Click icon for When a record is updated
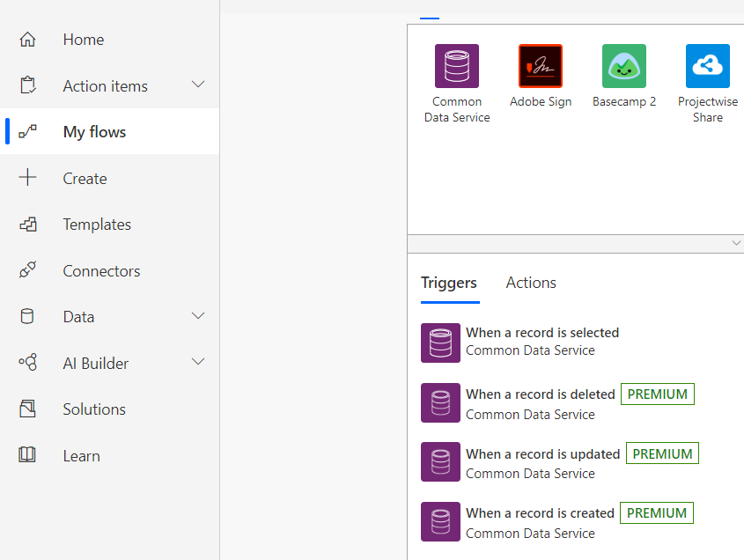This screenshot has height=560, width=744. point(440,461)
